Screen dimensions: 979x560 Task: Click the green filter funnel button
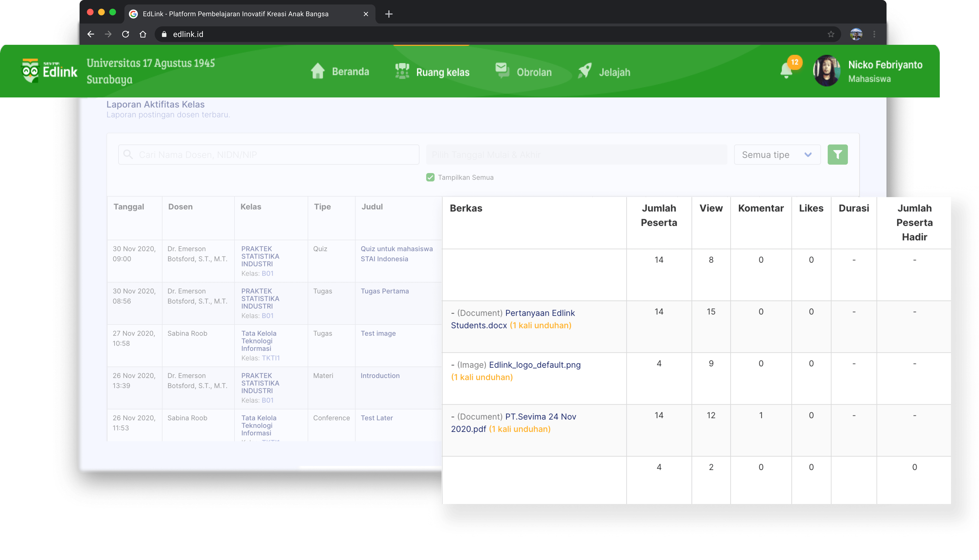pos(837,155)
